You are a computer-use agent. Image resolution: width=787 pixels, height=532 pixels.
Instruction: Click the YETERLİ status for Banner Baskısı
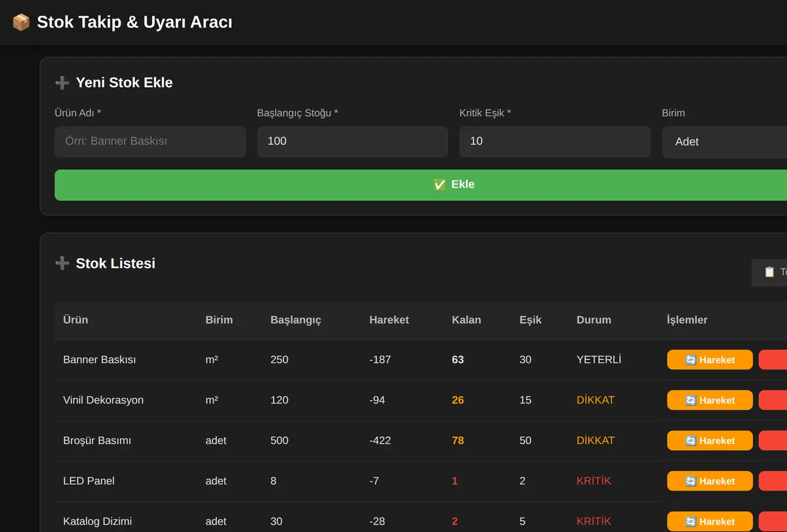tap(599, 359)
